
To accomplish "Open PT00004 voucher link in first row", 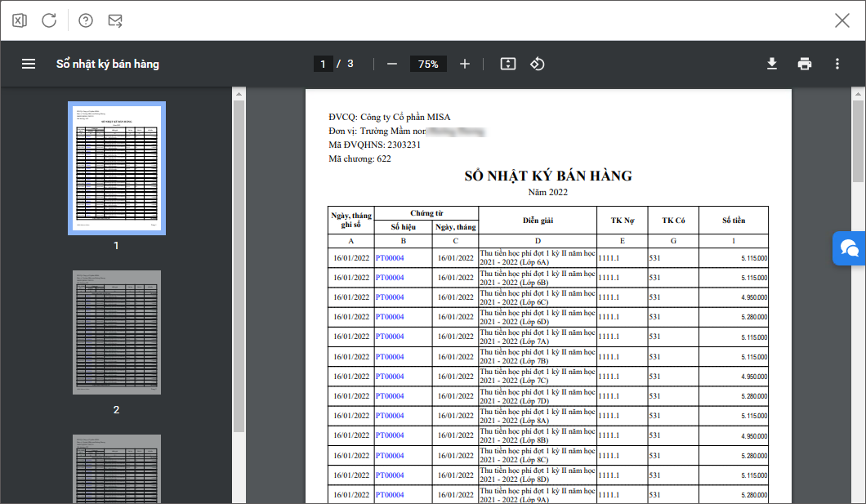I will tap(390, 258).
